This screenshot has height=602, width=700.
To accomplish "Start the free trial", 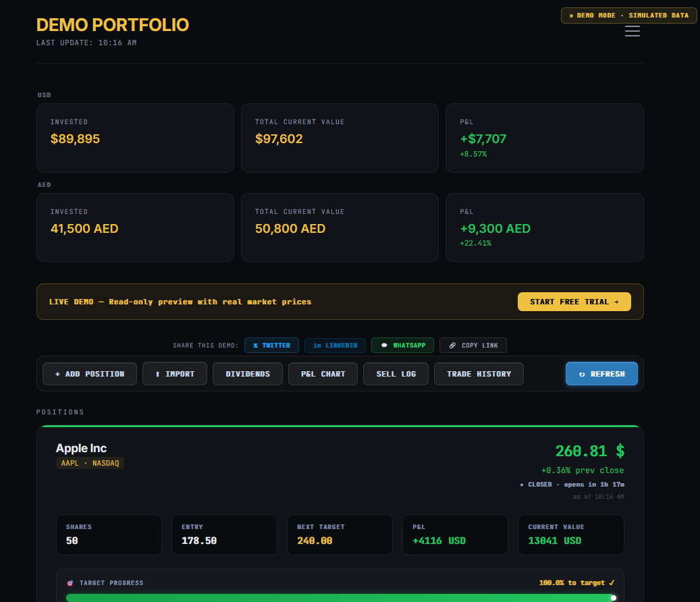I will coord(574,302).
